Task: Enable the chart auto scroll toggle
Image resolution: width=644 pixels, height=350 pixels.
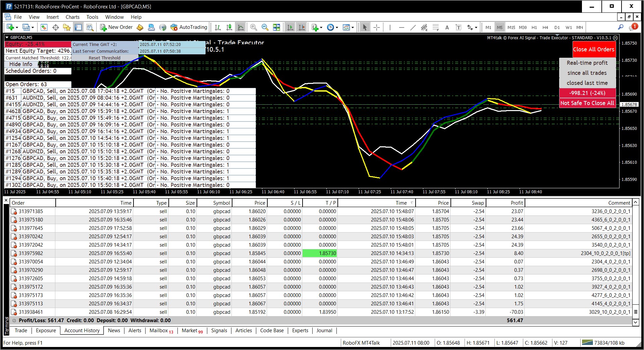Action: 290,28
